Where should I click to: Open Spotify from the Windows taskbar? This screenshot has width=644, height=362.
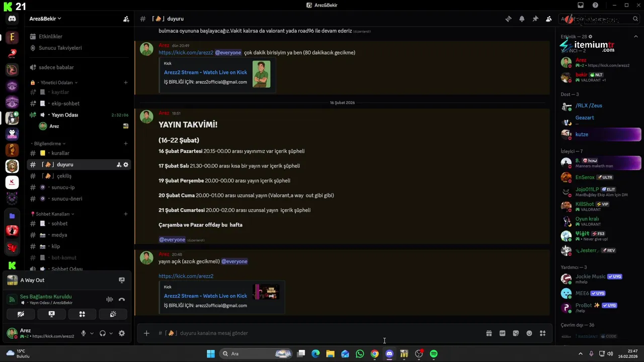[x=434, y=353]
